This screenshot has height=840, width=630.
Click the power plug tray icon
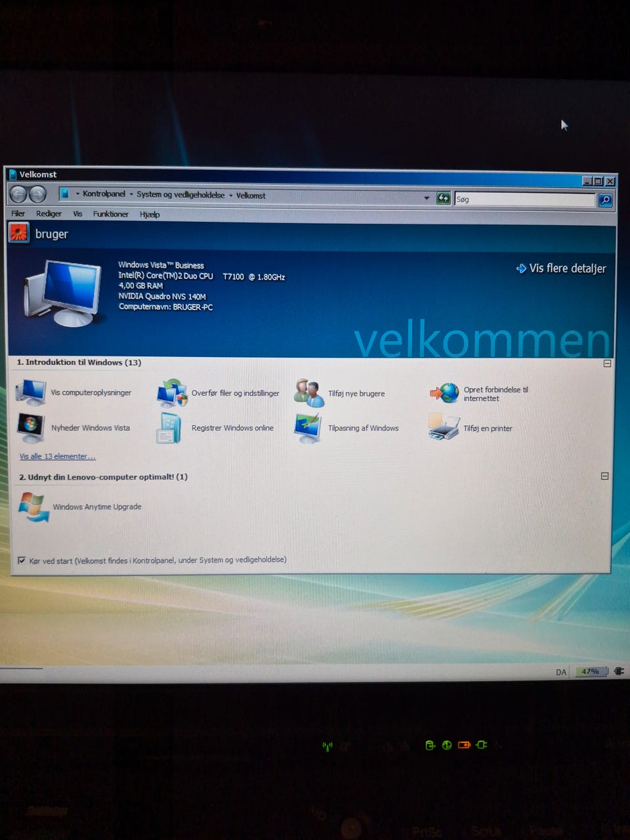tap(618, 671)
